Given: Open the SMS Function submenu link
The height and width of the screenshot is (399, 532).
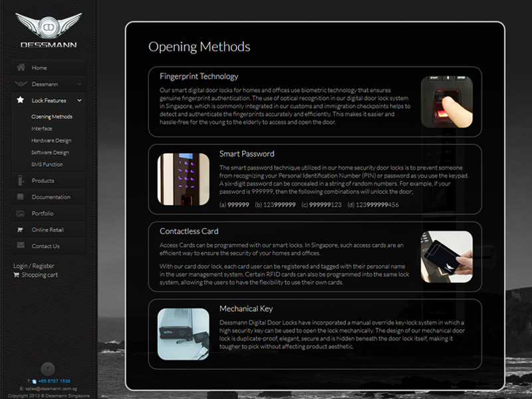Looking at the screenshot, I should [47, 164].
